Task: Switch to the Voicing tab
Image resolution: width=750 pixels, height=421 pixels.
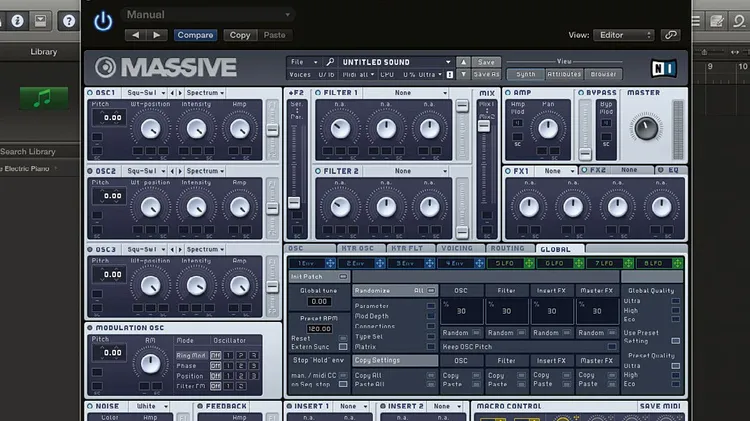Action: 460,248
